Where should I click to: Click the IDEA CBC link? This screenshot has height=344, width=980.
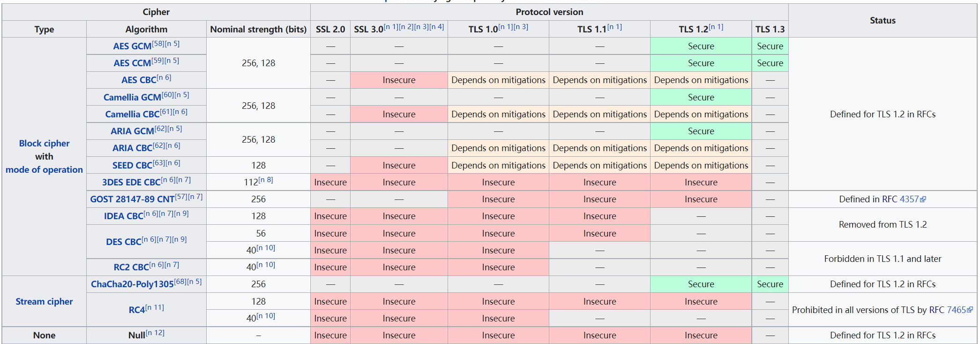coord(123,216)
